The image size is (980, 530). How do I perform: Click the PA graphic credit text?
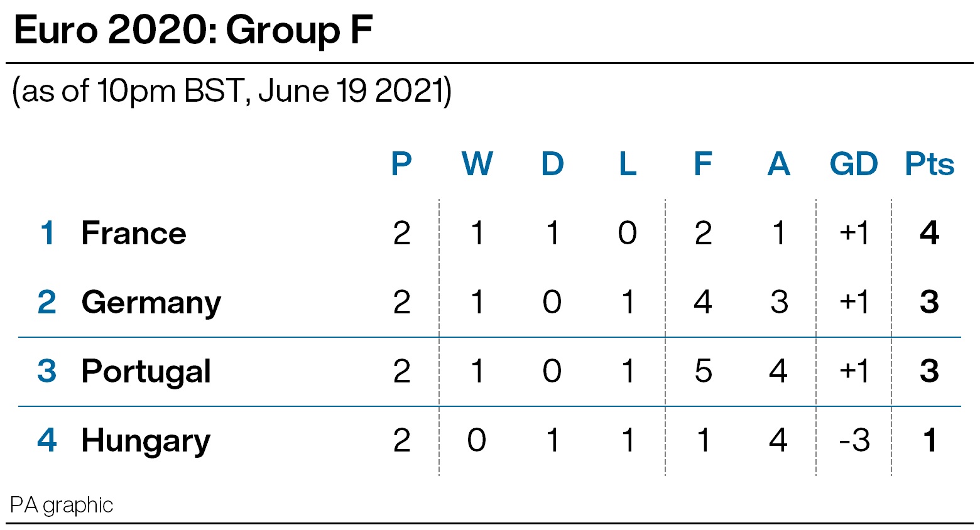[62, 506]
